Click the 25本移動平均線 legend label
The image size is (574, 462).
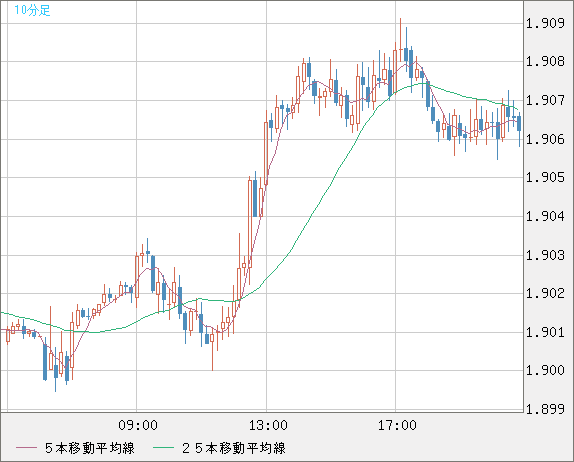[x=233, y=448]
